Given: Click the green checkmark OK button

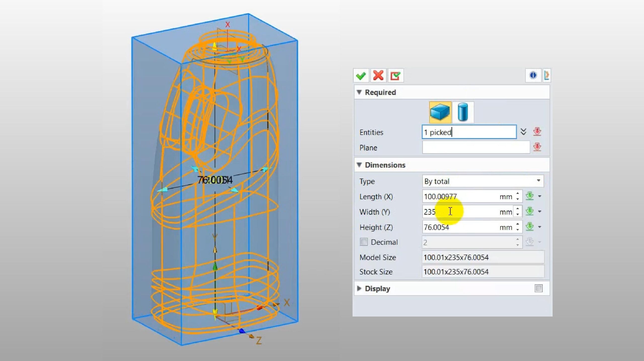Looking at the screenshot, I should [x=361, y=75].
